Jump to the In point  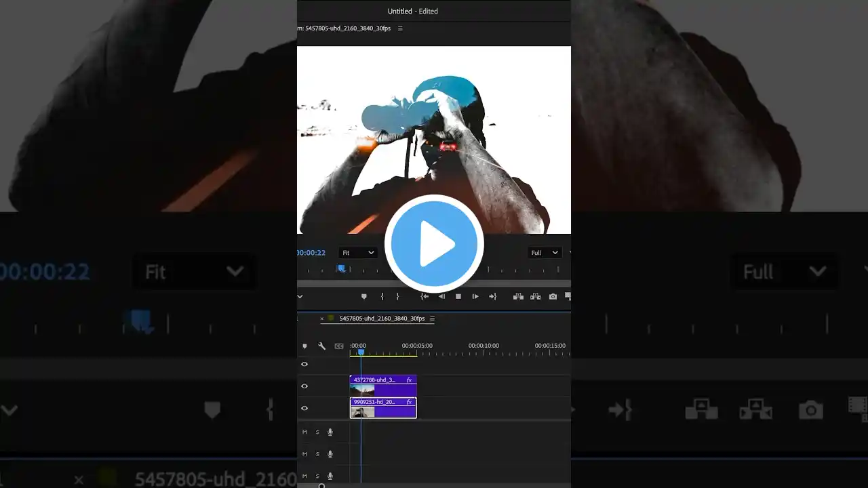pos(425,296)
